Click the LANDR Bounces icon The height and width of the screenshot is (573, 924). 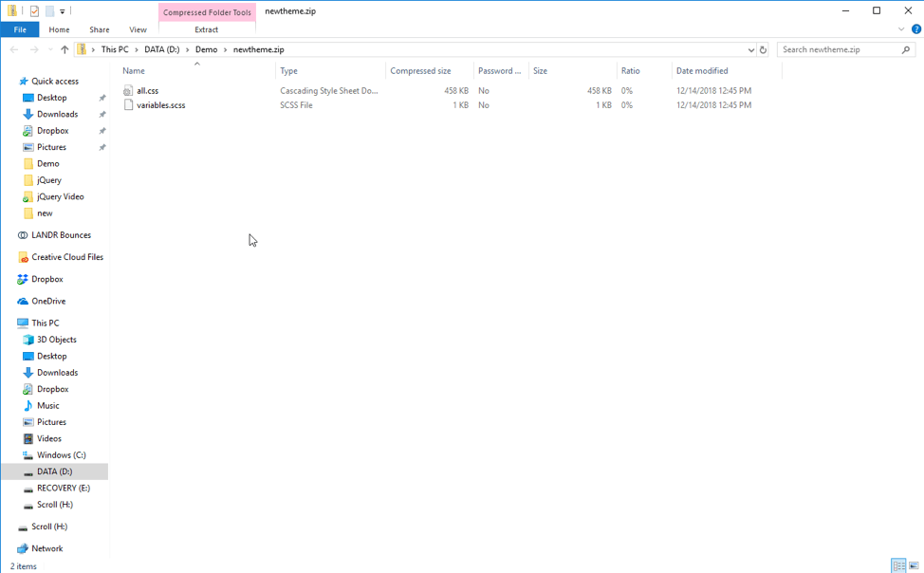click(x=23, y=235)
